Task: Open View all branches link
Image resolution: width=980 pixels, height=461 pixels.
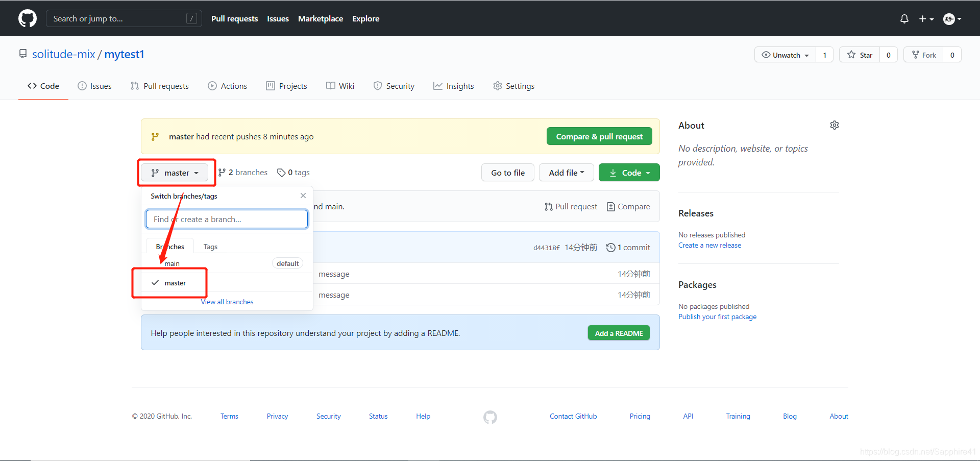Action: coord(227,302)
